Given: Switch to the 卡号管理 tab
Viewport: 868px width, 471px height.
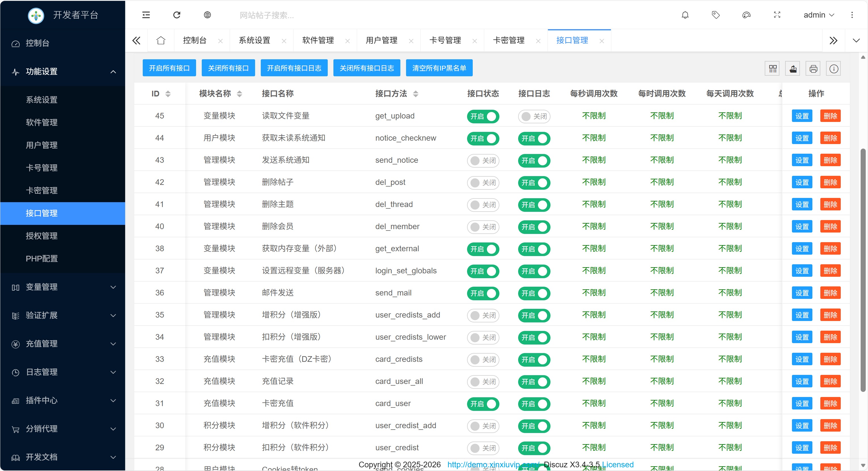Looking at the screenshot, I should point(445,40).
